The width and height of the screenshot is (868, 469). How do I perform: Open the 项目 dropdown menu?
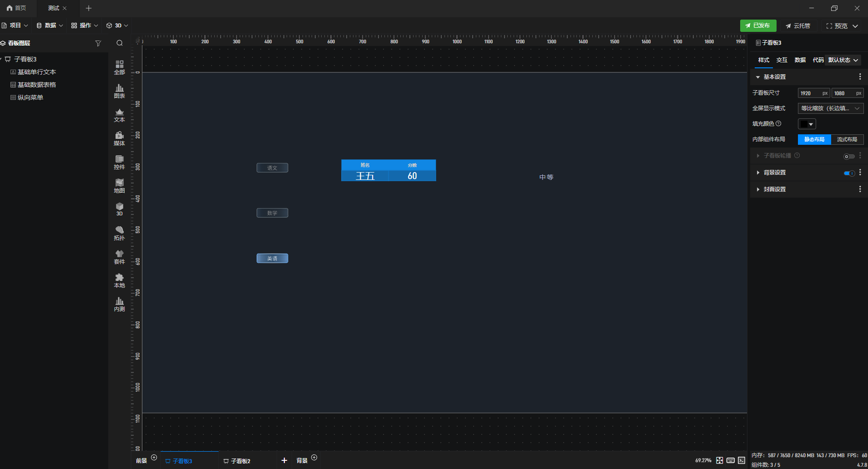(15, 25)
